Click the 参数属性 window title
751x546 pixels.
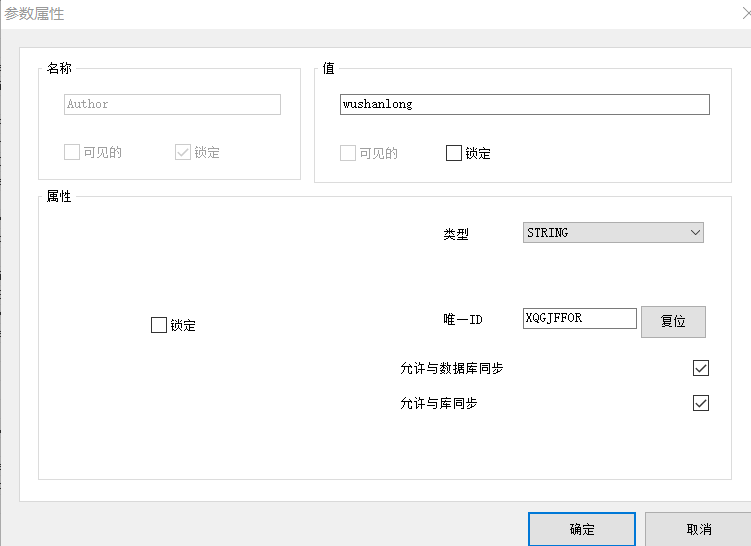[34, 14]
